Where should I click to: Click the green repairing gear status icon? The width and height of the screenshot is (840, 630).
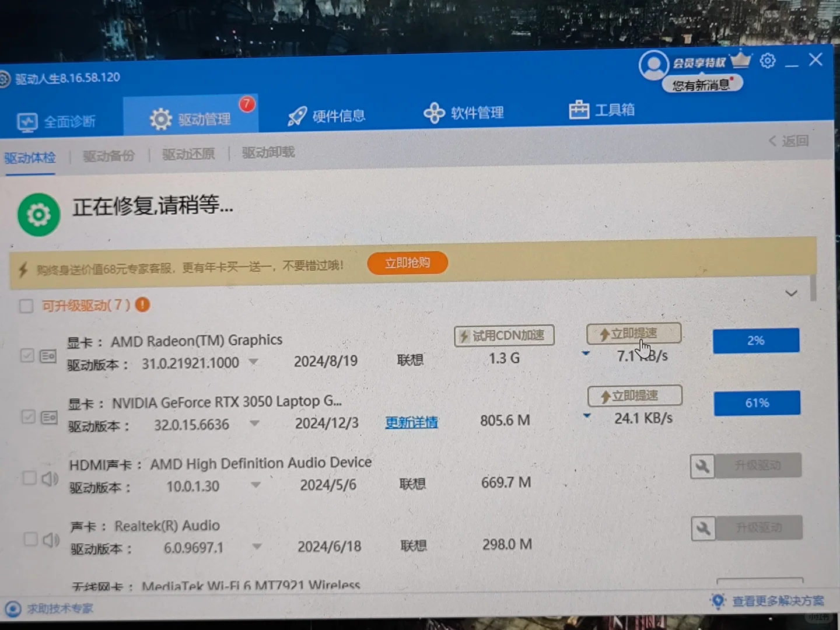click(38, 214)
